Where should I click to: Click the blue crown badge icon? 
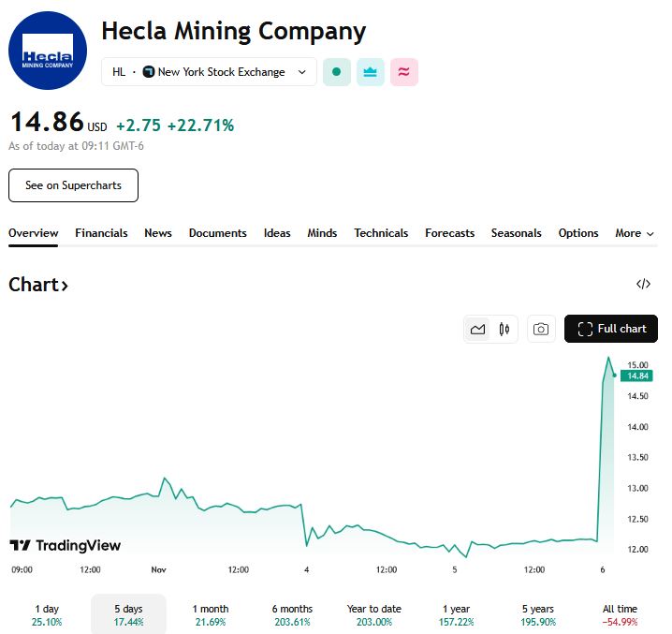(x=371, y=72)
